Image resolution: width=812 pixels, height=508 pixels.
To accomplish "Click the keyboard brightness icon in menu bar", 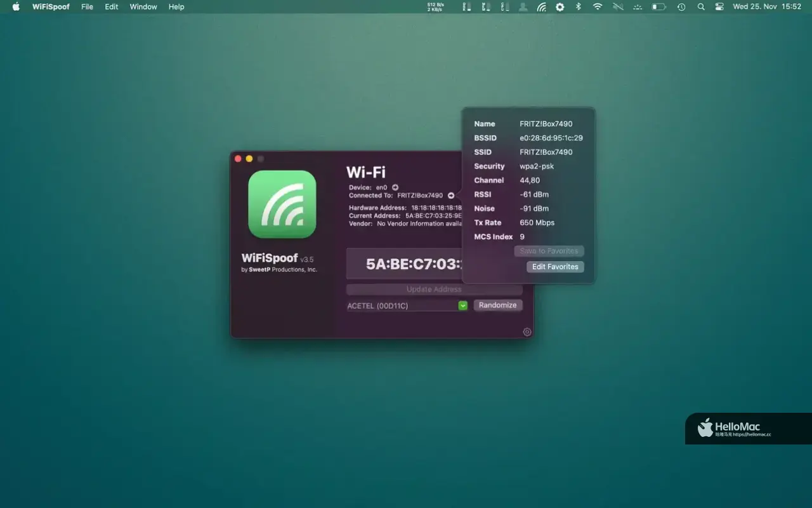I will [x=638, y=7].
